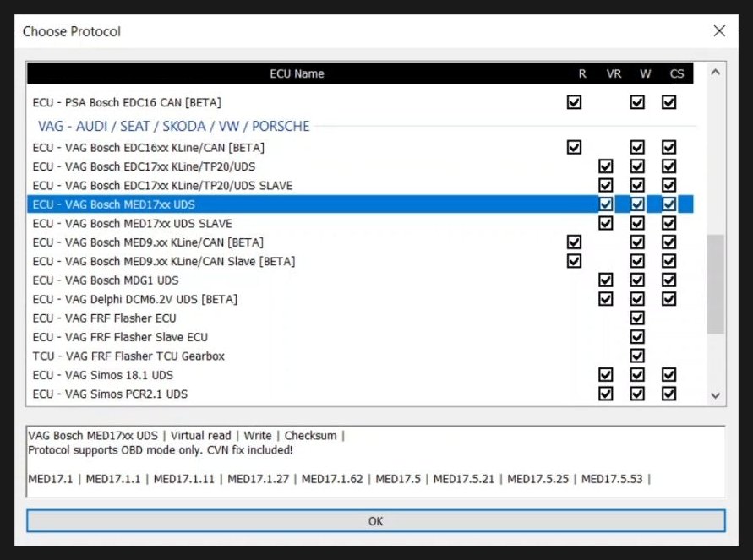
Task: Select ECU - VAG Delphi DCM6.2V UDS [BETA] row
Action: [x=360, y=299]
